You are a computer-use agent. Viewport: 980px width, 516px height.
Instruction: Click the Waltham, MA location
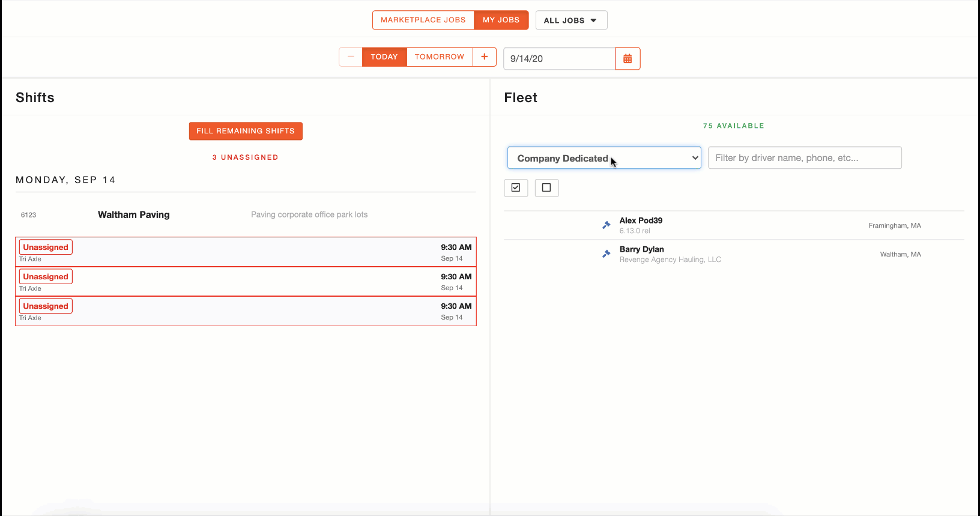click(901, 255)
